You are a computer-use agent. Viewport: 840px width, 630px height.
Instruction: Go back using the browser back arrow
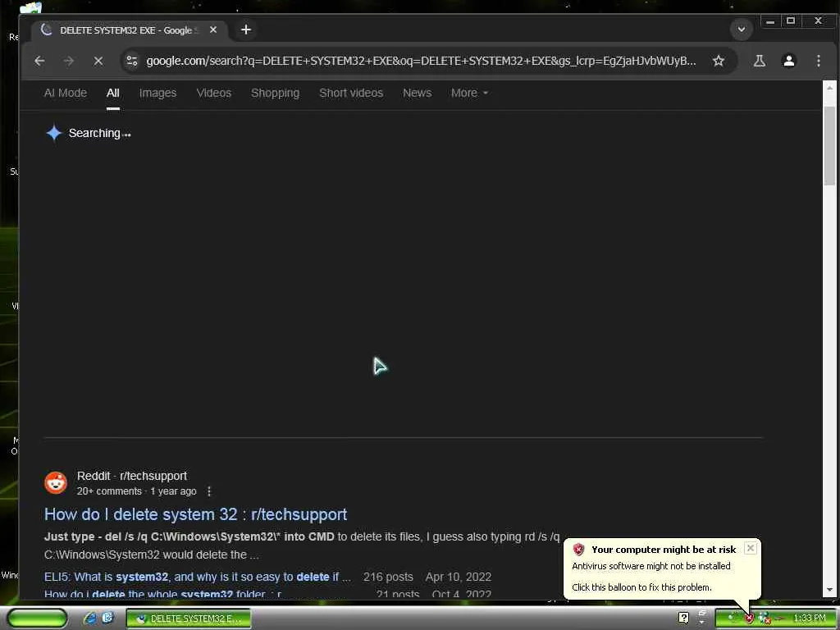click(x=39, y=61)
